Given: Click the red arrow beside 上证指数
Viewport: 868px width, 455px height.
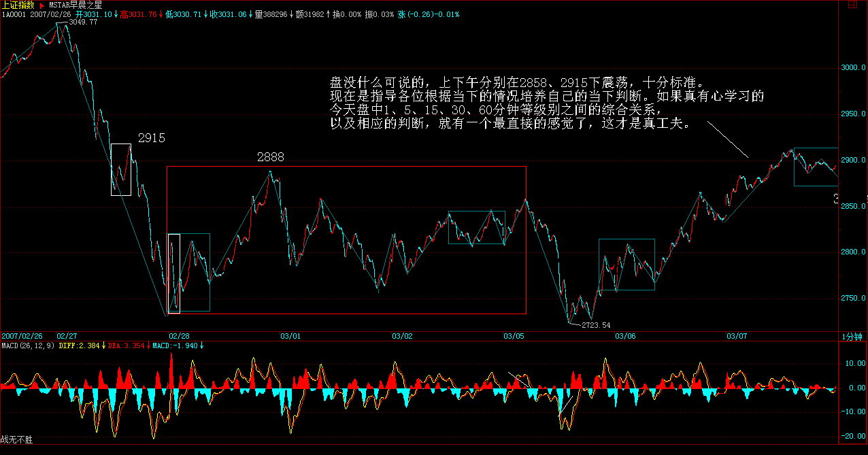Looking at the screenshot, I should click(x=42, y=5).
